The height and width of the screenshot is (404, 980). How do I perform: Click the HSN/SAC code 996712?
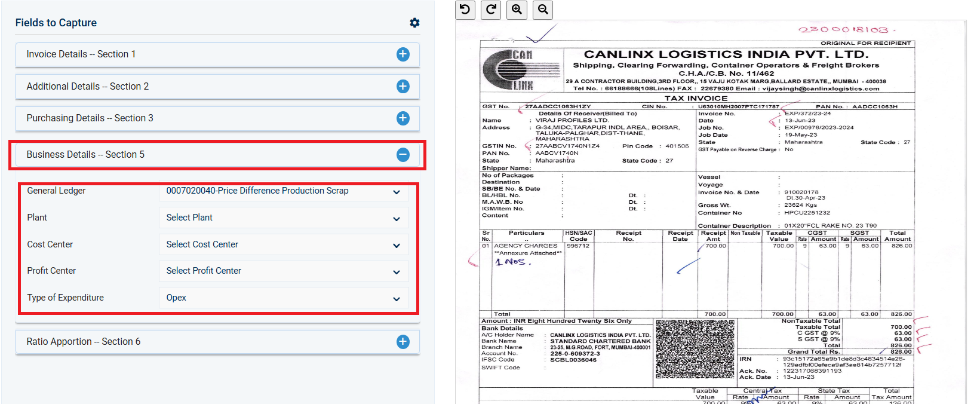(578, 246)
